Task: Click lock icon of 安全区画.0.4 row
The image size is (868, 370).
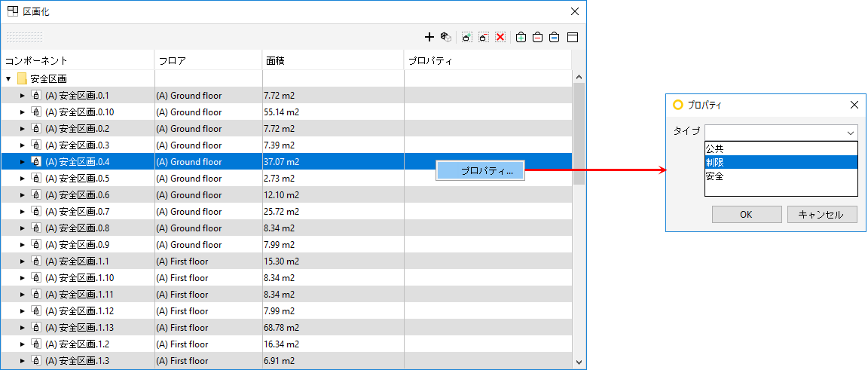Action: coord(36,162)
